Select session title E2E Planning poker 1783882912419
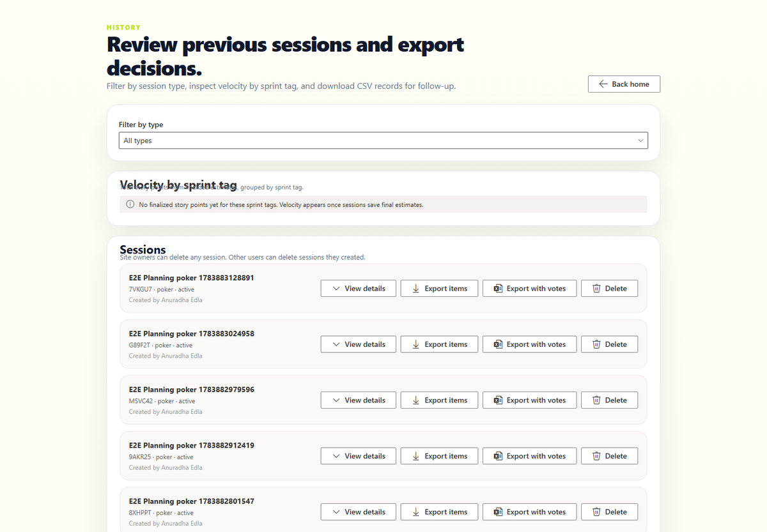 191,445
